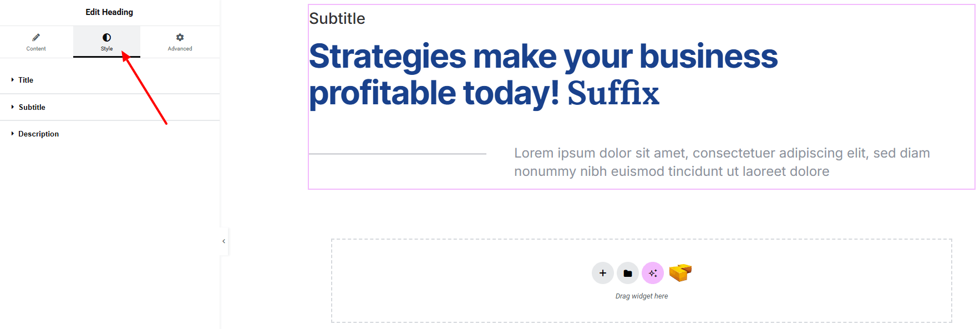Expand the Subtitle style section

32,107
